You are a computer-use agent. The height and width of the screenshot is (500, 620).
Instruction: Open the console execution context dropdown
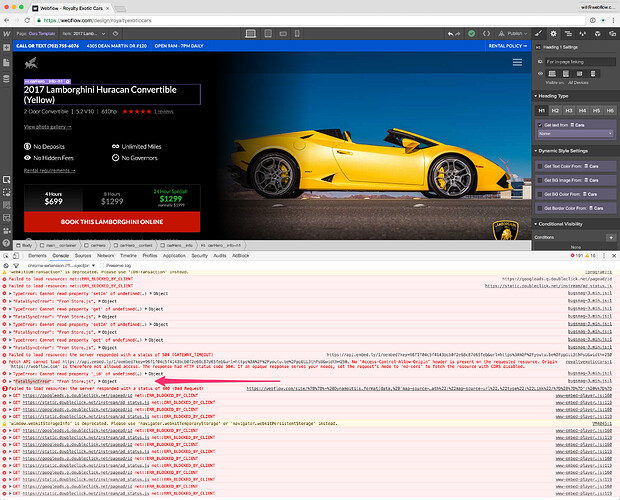[61, 266]
